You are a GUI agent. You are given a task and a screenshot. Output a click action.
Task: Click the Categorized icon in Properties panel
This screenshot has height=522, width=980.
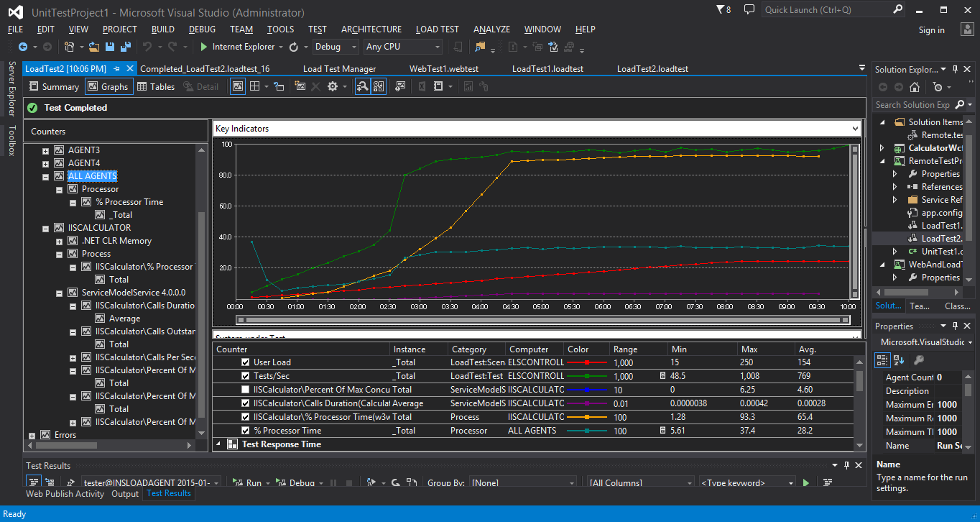point(883,360)
